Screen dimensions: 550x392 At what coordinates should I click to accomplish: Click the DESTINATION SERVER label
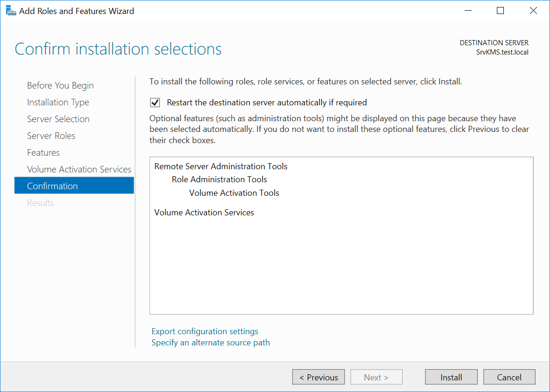point(494,43)
